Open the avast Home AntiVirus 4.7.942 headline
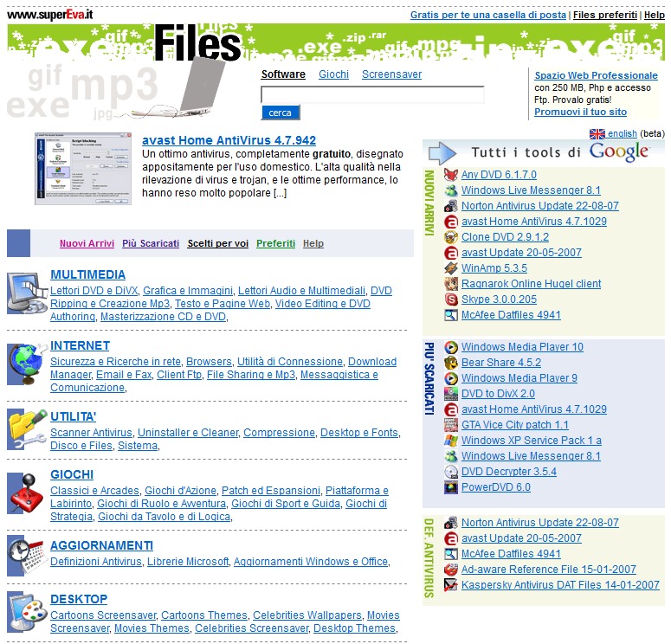Image resolution: width=671 pixels, height=644 pixels. tap(229, 140)
